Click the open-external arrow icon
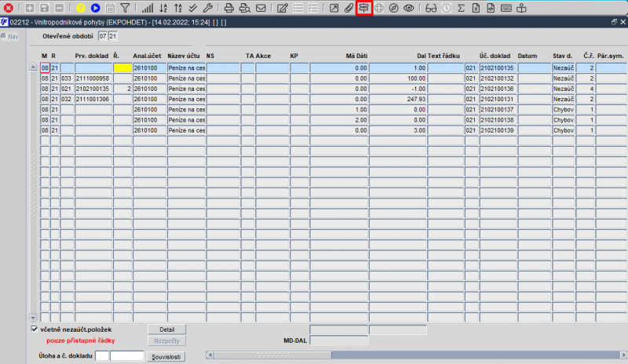The width and height of the screenshot is (628, 364). coord(334,8)
